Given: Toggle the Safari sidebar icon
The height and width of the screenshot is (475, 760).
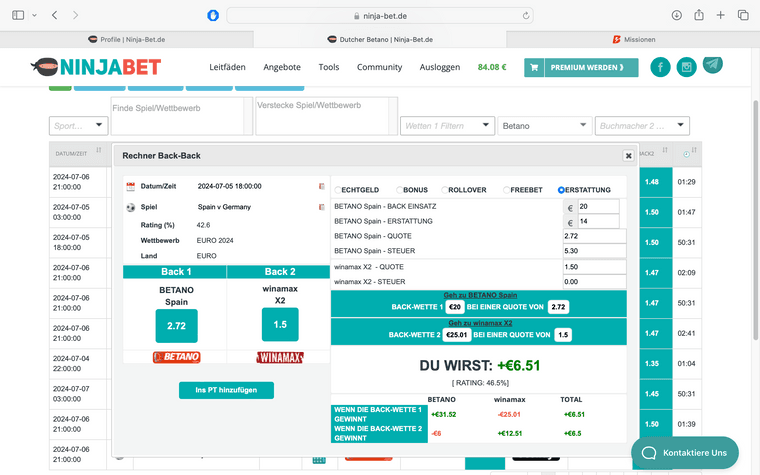Looking at the screenshot, I should pos(18,15).
